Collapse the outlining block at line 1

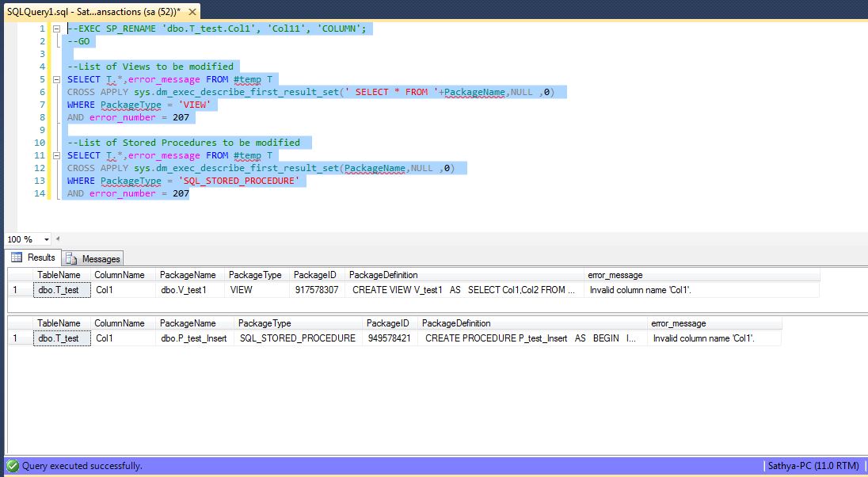(x=56, y=29)
